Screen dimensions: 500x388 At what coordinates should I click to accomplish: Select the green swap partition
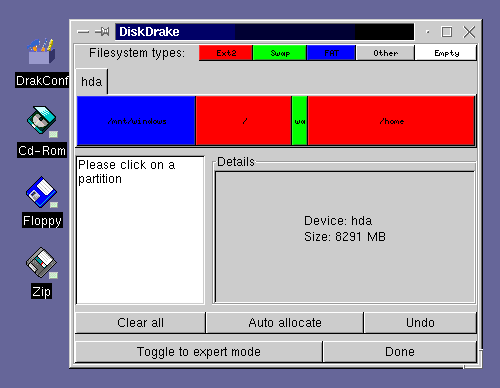[x=300, y=121]
